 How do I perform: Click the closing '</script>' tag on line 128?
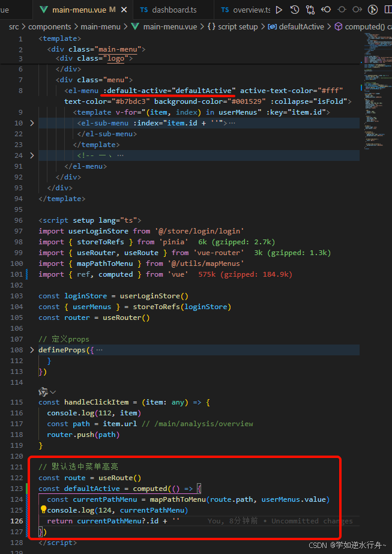(x=58, y=543)
